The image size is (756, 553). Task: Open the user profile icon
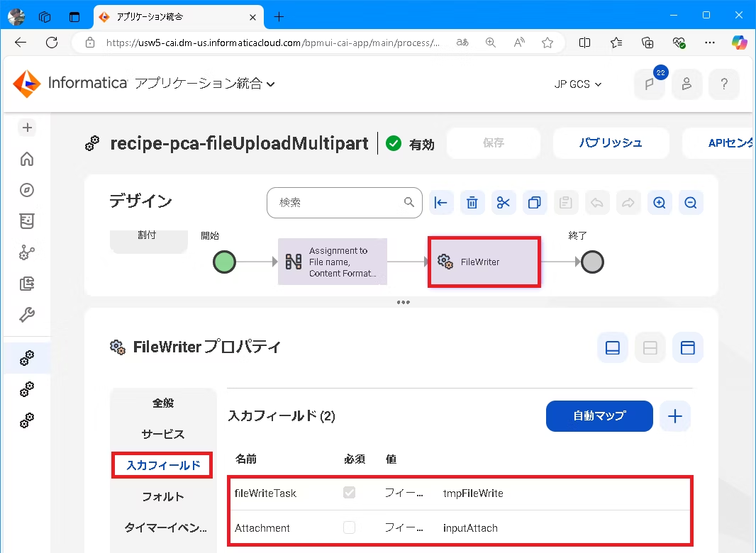pos(686,84)
